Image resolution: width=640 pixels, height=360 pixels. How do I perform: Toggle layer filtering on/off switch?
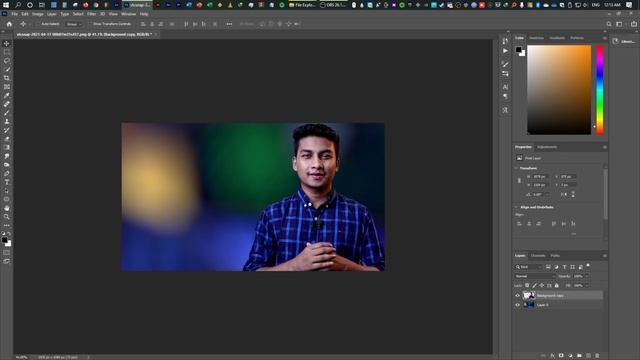tap(588, 266)
